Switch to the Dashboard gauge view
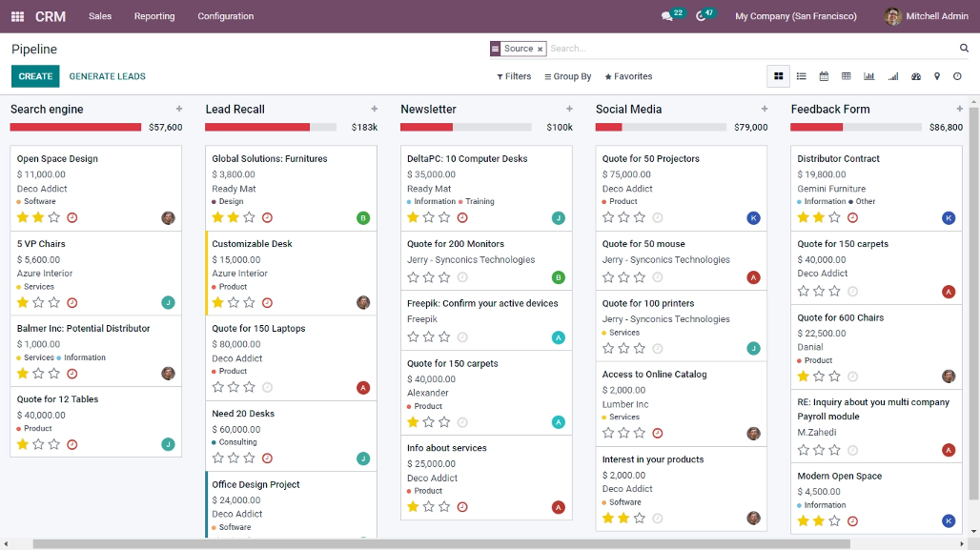Image resolution: width=980 pixels, height=550 pixels. coord(916,76)
